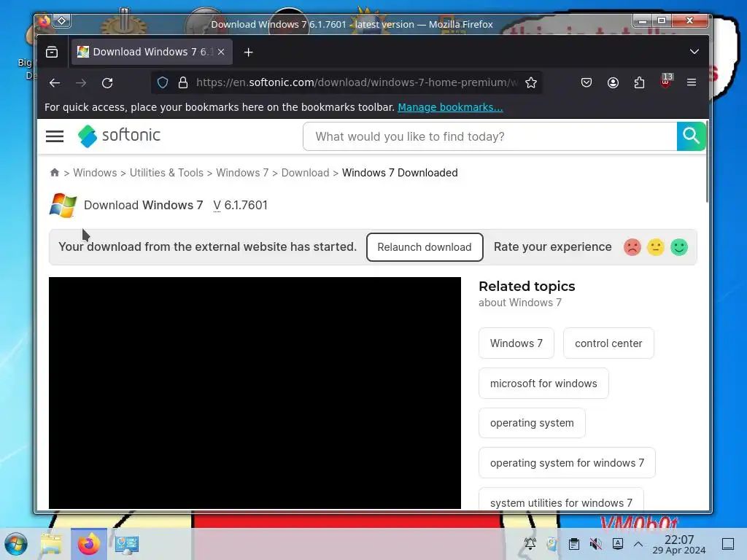The image size is (747, 560).
Task: Click the black video ad area
Action: point(255,393)
